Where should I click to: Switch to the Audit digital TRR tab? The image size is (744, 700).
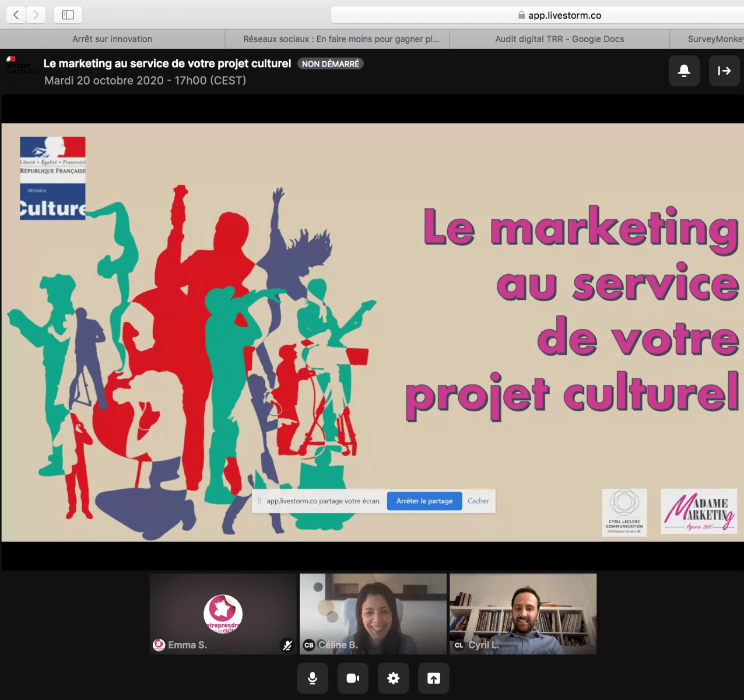point(559,38)
